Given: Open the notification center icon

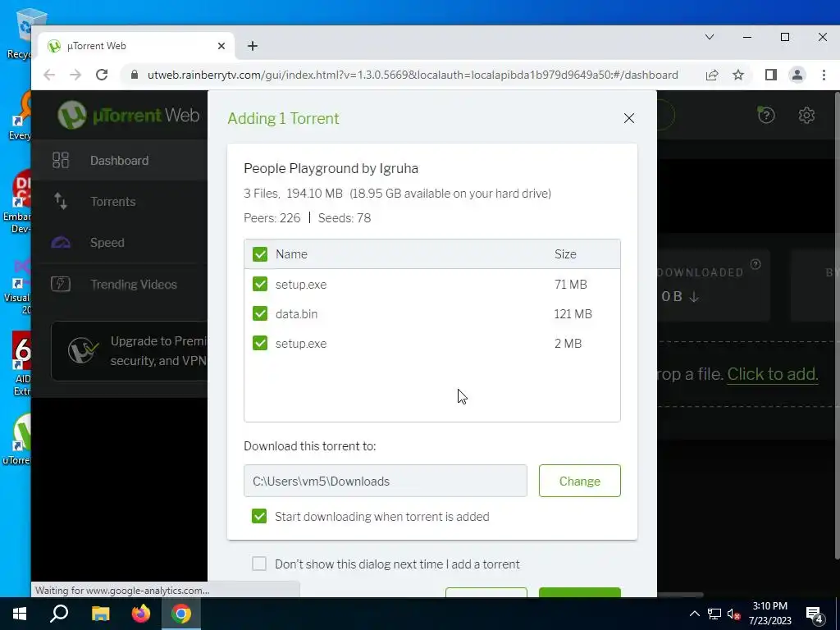Looking at the screenshot, I should coord(815,614).
